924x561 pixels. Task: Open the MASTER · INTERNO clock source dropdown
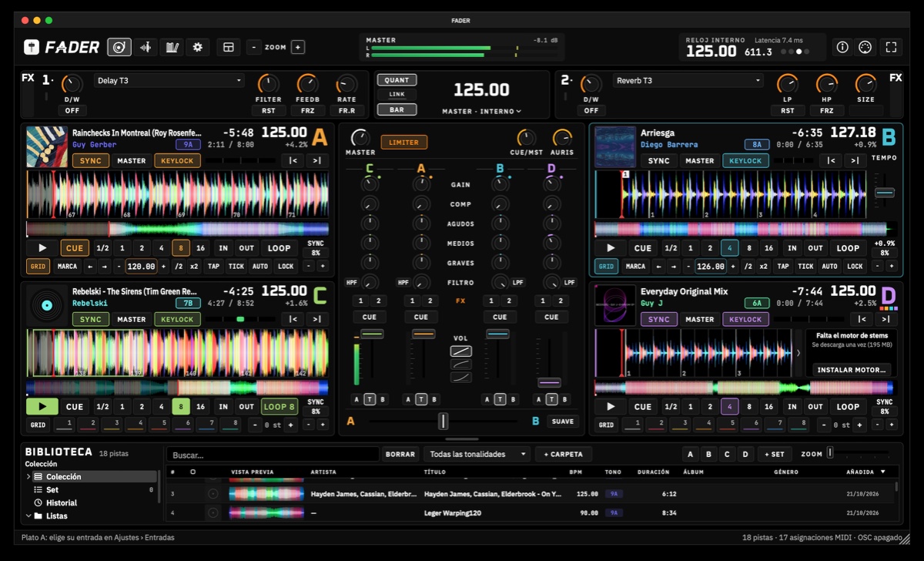[x=482, y=111]
